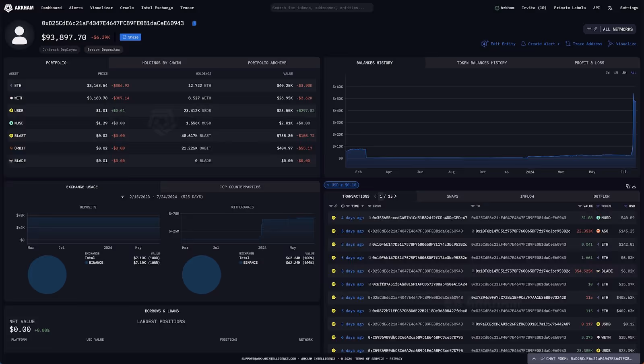Viewport: 644px width, 364px height.
Task: Click the download transactions icon
Action: pyautogui.click(x=634, y=186)
